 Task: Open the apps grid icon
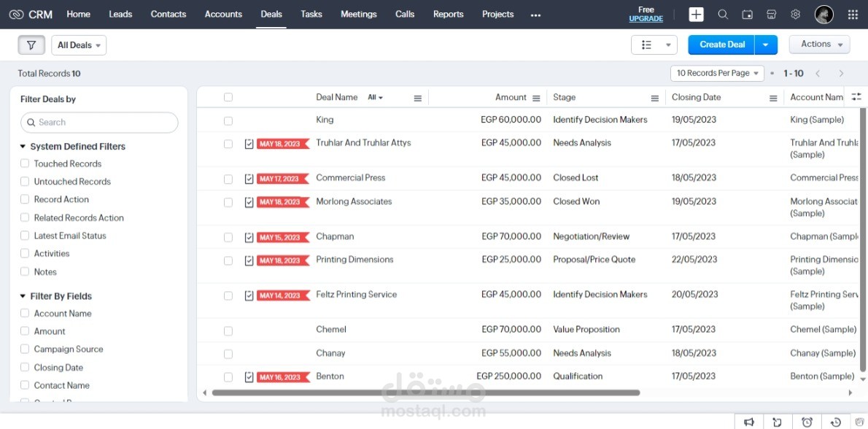853,15
